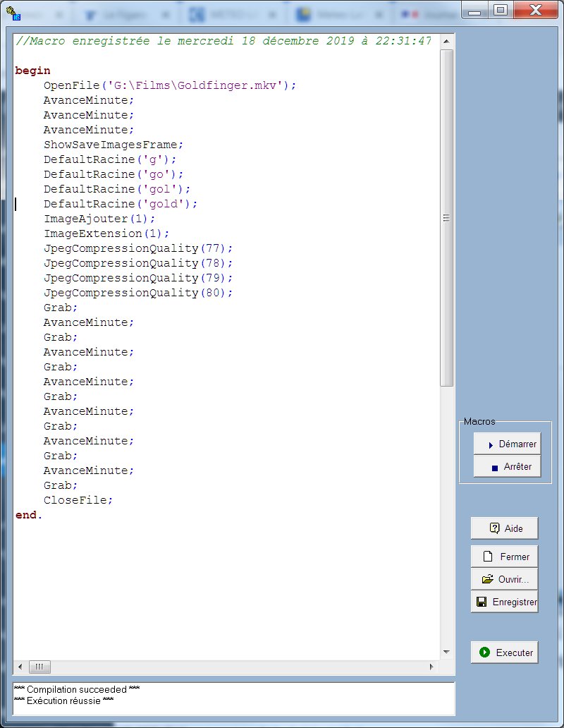Image resolution: width=564 pixels, height=728 pixels.
Task: Click the horizontal scrollbar right arrow
Action: [432, 667]
